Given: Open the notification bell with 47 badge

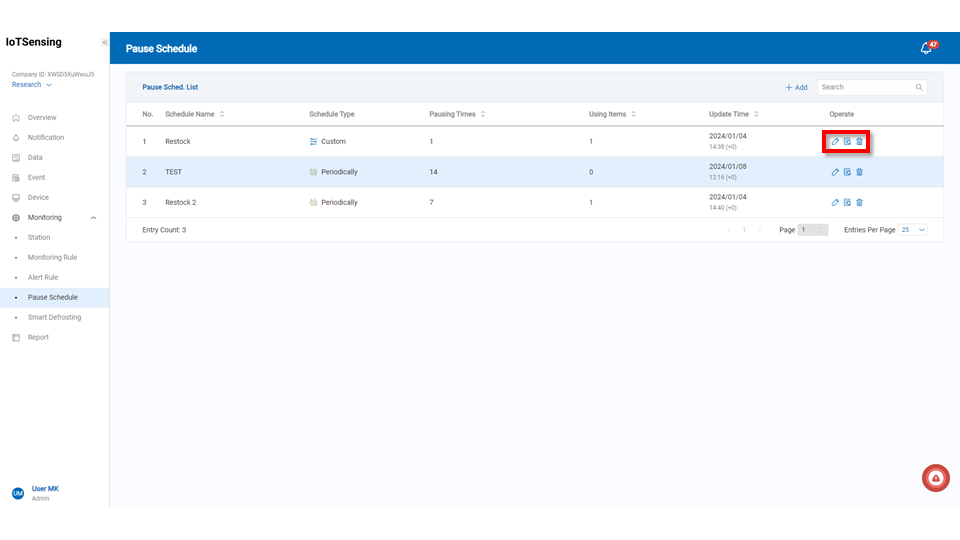Looking at the screenshot, I should [x=926, y=48].
